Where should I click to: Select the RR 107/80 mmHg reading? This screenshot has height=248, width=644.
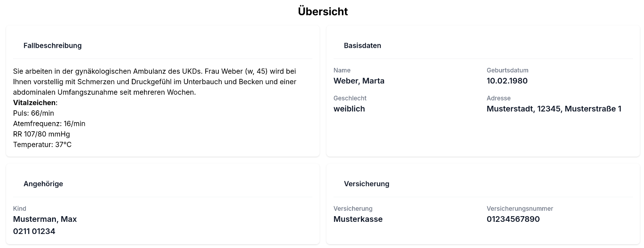pos(41,134)
